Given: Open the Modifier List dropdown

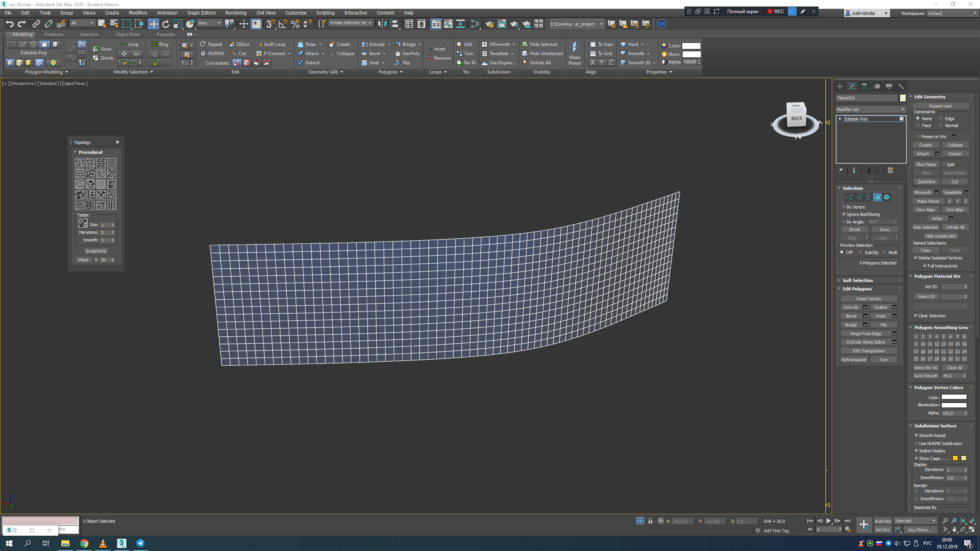Looking at the screenshot, I should 871,109.
